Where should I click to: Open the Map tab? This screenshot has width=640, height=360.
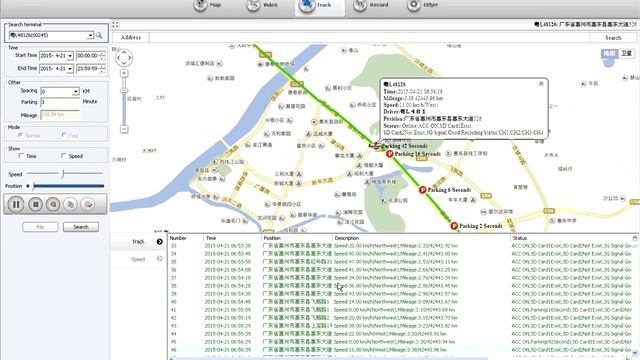click(x=208, y=5)
